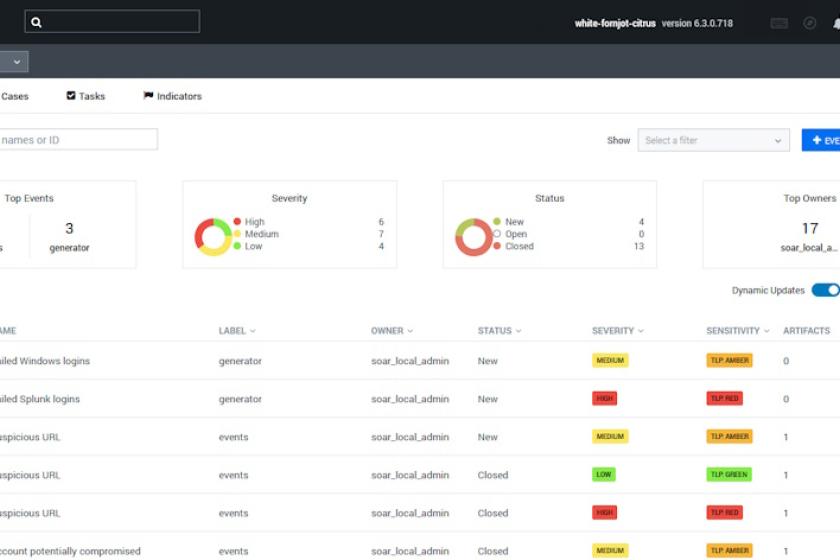The height and width of the screenshot is (560, 840).
Task: Expand the dropdown chevron in the gray menu bar
Action: [x=17, y=62]
